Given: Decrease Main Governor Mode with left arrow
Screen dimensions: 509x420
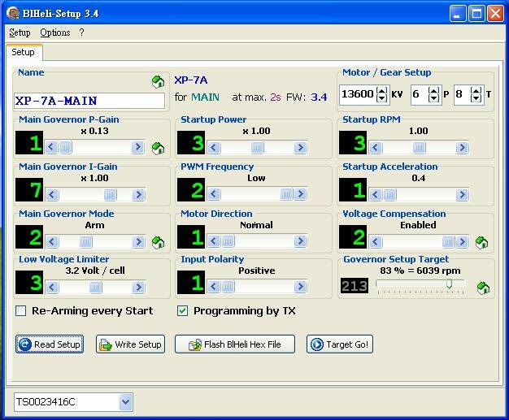Looking at the screenshot, I should [52, 241].
